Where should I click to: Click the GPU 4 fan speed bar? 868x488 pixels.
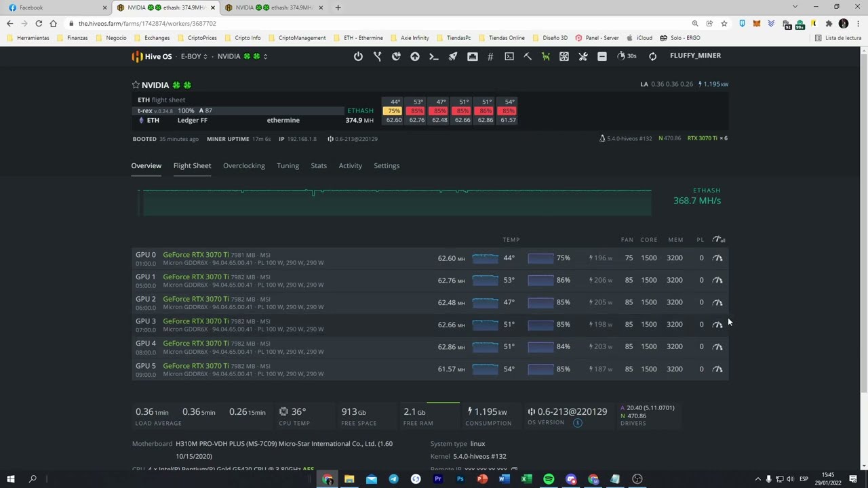(x=540, y=346)
